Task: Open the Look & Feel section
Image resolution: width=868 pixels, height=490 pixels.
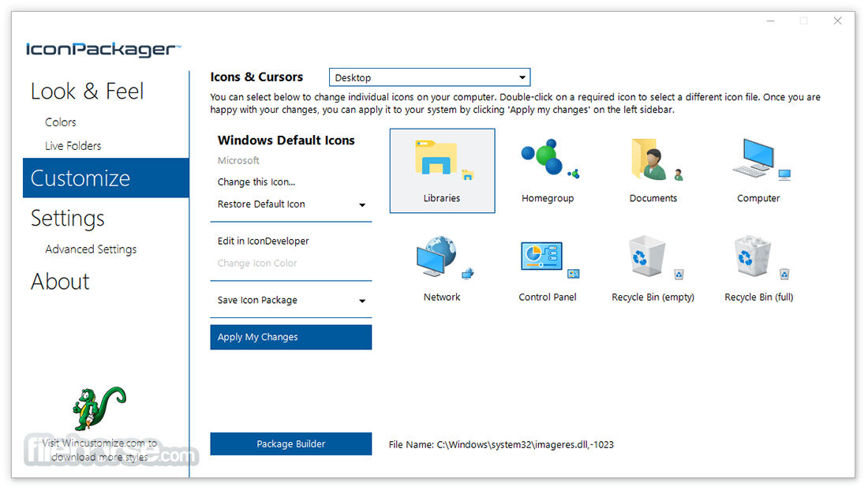Action: coord(88,92)
